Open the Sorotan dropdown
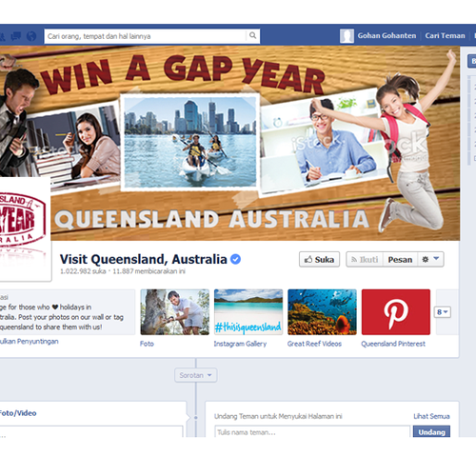Screen dimensions: 476x476 point(195,375)
